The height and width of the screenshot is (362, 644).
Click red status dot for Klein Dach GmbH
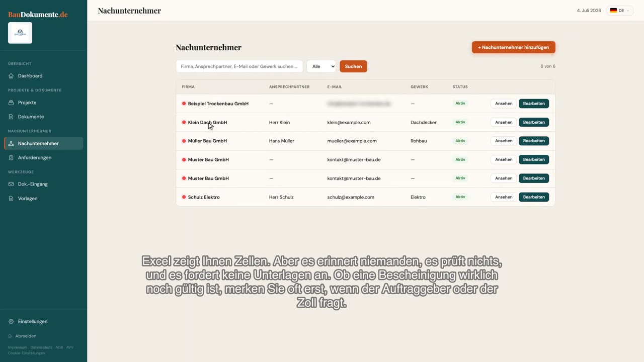(184, 122)
